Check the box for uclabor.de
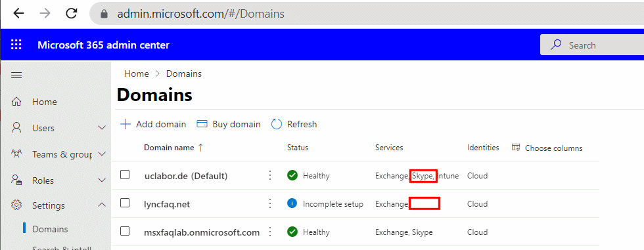 click(125, 175)
